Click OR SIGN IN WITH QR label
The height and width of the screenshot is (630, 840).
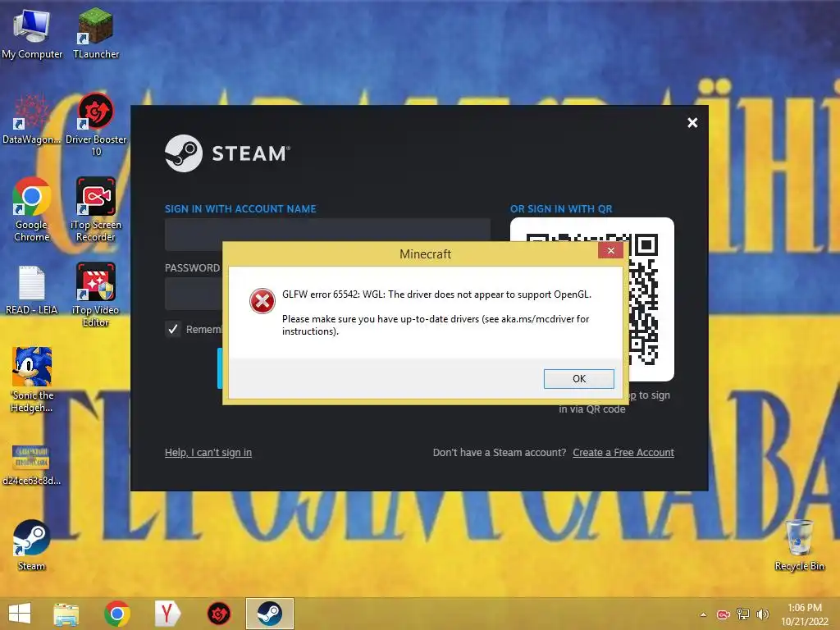tap(561, 209)
